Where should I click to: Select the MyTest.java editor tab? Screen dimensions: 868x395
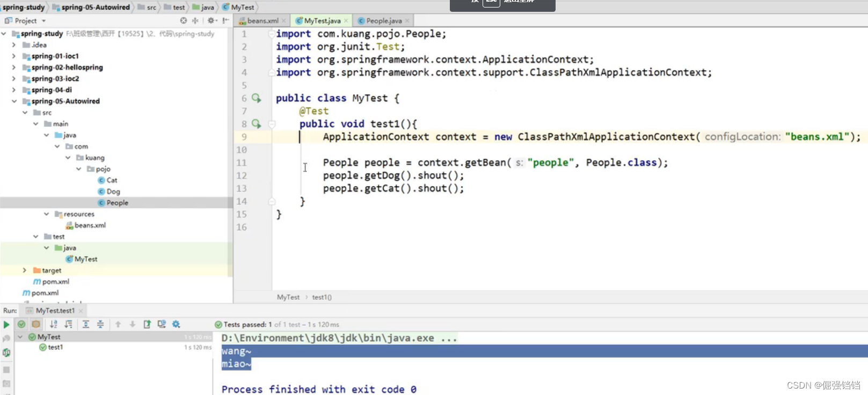click(x=322, y=21)
